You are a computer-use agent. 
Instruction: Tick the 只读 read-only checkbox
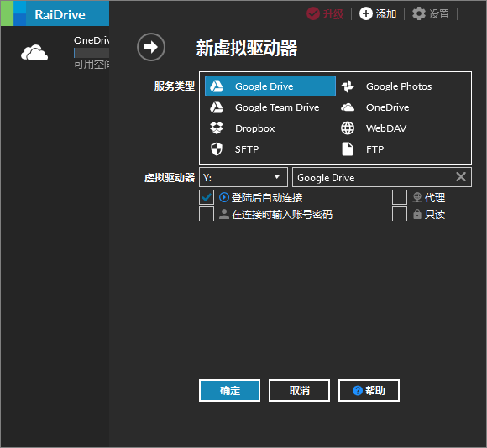tap(400, 214)
